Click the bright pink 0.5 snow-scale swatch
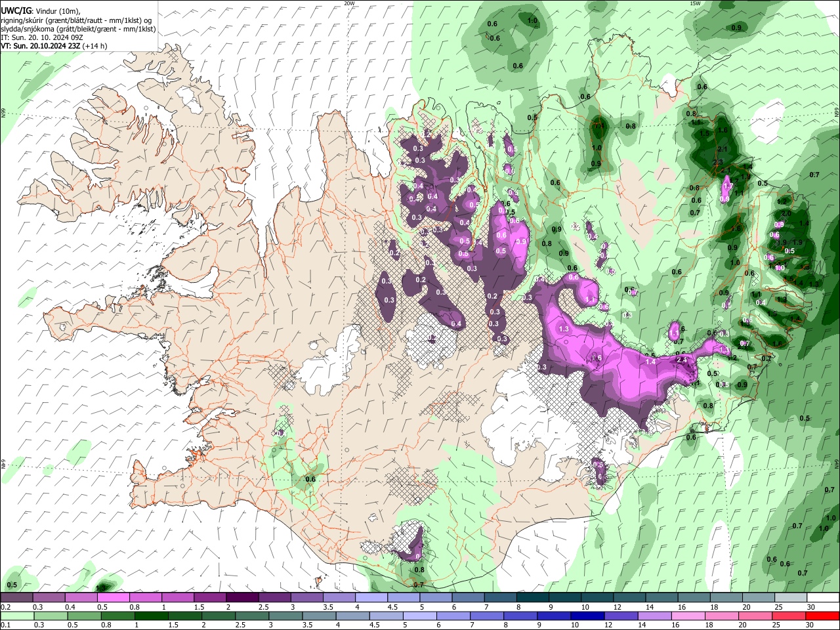The width and height of the screenshot is (840, 630). point(113,598)
